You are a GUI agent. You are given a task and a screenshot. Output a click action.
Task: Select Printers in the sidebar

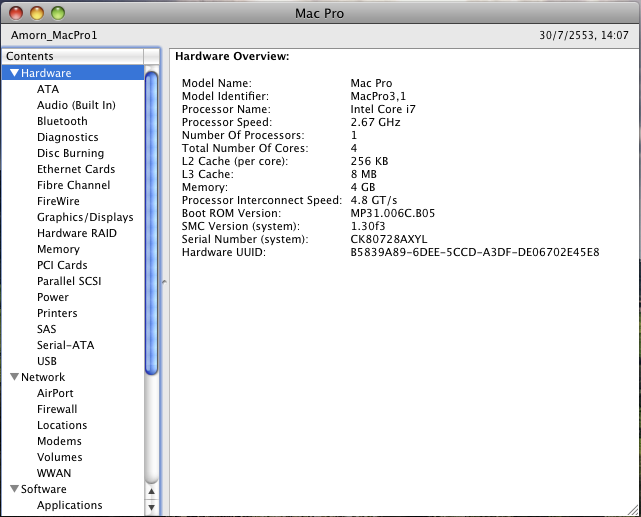click(x=57, y=313)
